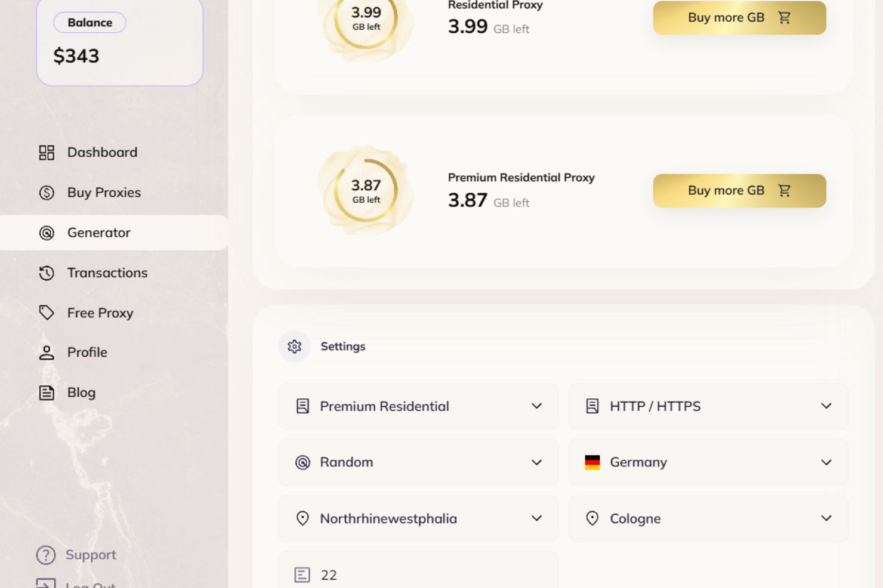The width and height of the screenshot is (883, 588).
Task: Click the Transactions history clock icon
Action: (46, 273)
